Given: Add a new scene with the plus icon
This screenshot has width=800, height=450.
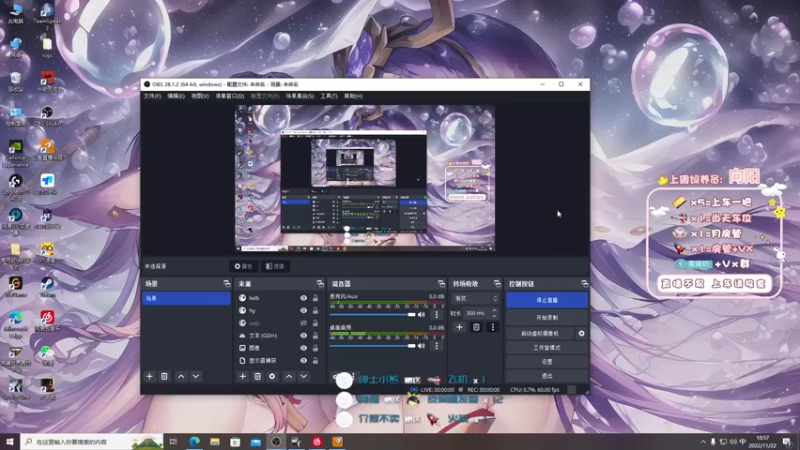Looking at the screenshot, I should coord(149,377).
